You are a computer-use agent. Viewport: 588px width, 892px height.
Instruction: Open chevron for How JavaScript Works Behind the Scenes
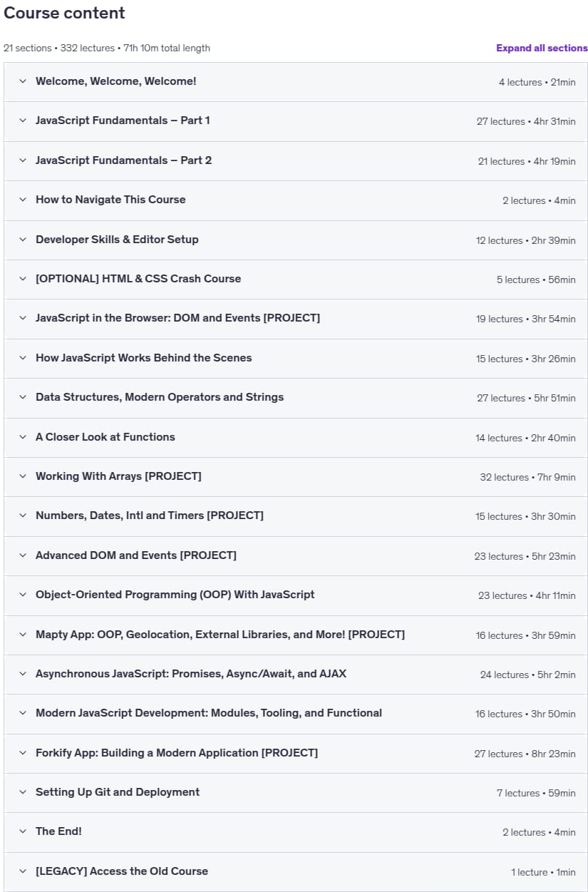tap(23, 359)
